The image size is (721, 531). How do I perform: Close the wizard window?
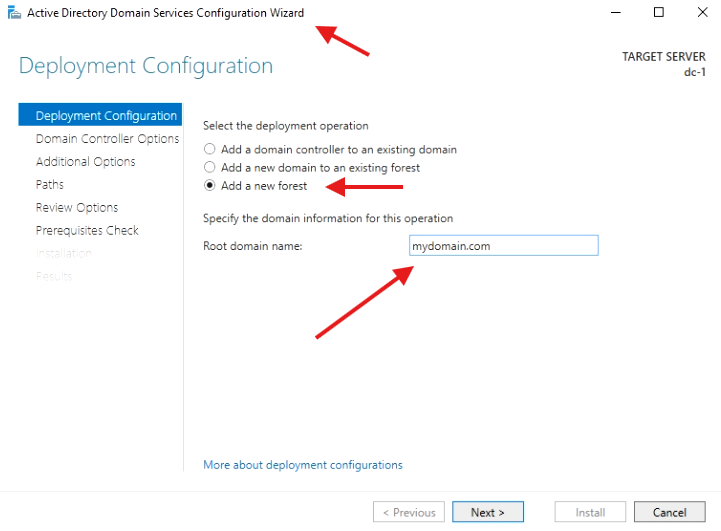702,12
